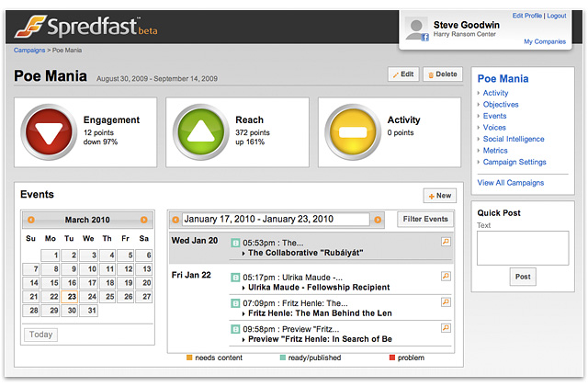The image size is (588, 386).
Task: Open Campaign Settings in sidebar menu
Action: coord(514,162)
